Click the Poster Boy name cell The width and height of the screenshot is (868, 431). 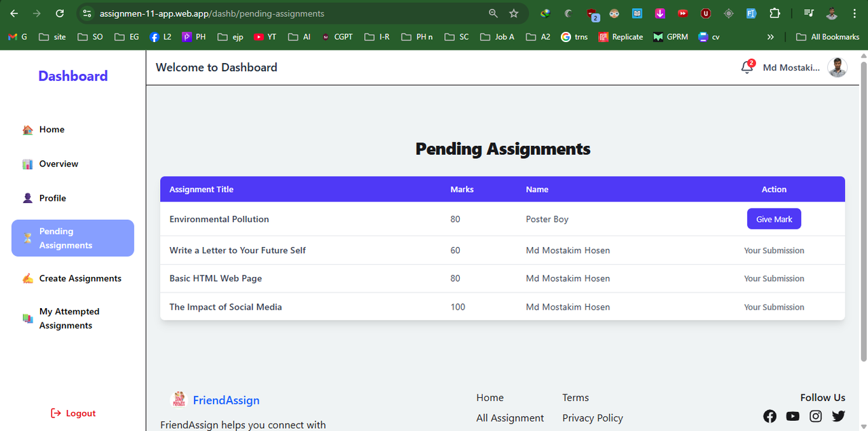pyautogui.click(x=547, y=219)
